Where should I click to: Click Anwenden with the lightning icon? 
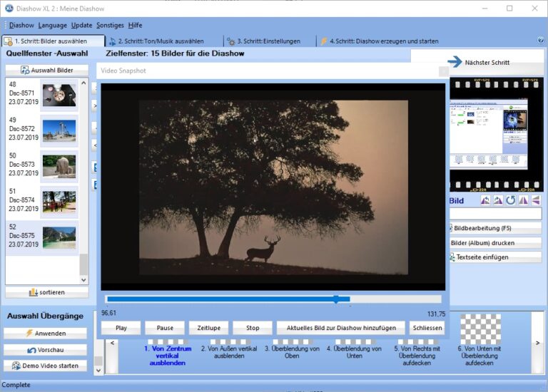click(46, 333)
